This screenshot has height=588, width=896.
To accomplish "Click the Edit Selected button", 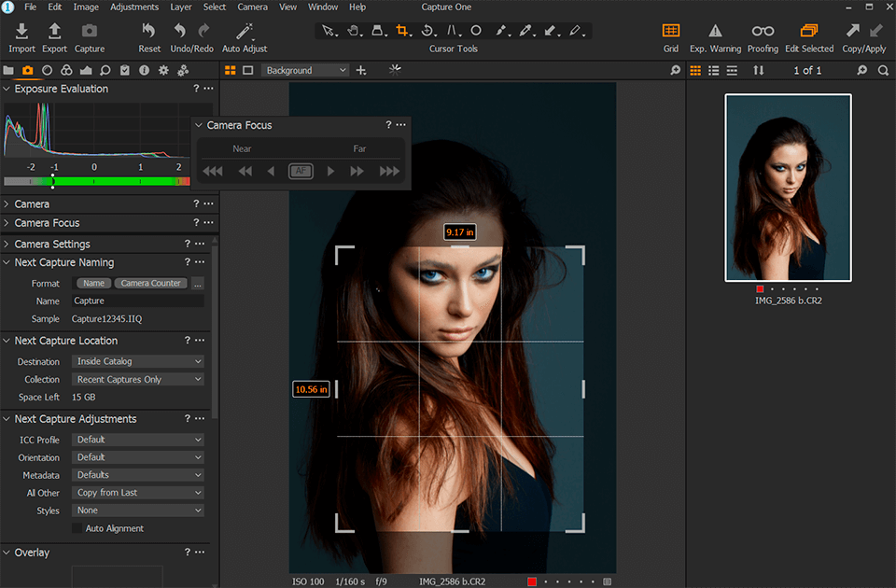I will pos(808,32).
